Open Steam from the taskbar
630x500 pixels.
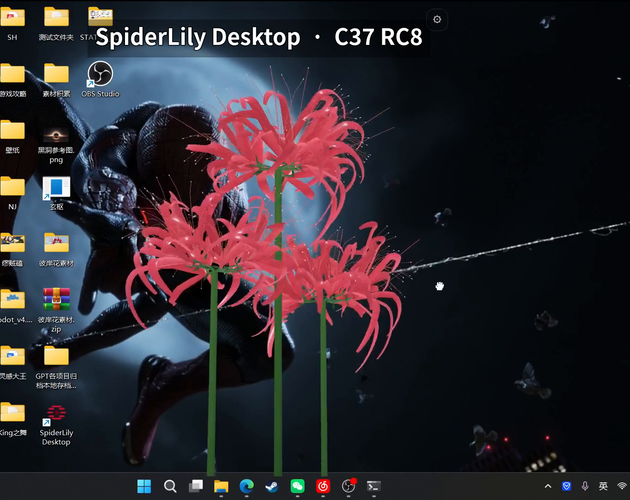pos(272,486)
